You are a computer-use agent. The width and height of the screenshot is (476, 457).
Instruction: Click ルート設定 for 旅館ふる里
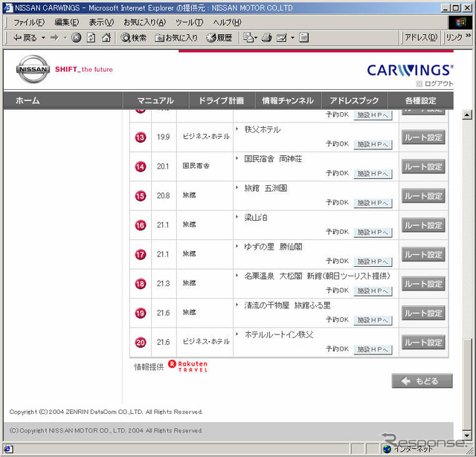click(x=423, y=313)
